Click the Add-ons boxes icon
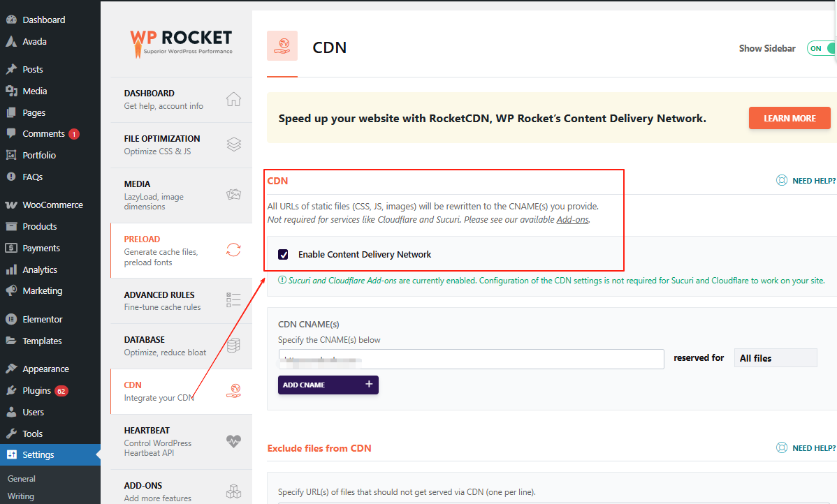 (x=233, y=491)
